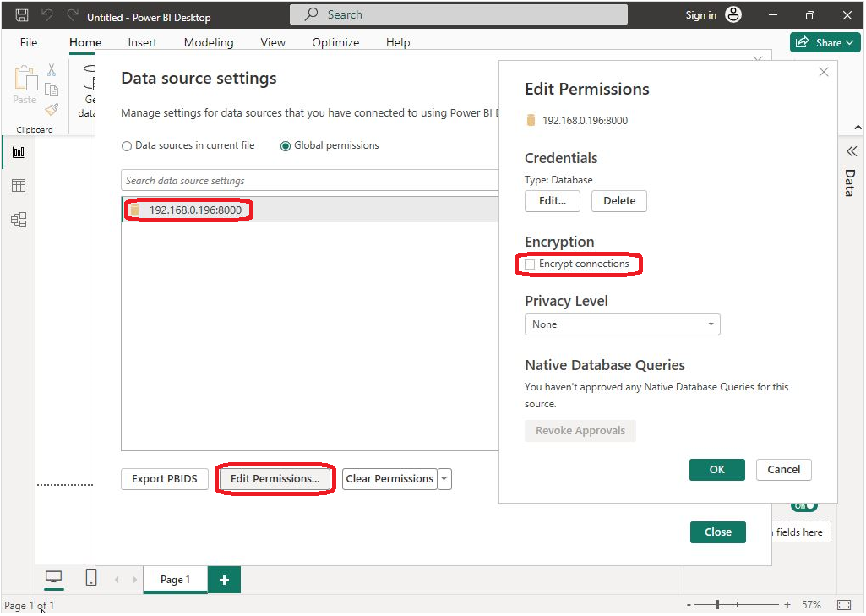Click Clear Permissions button

pyautogui.click(x=390, y=479)
